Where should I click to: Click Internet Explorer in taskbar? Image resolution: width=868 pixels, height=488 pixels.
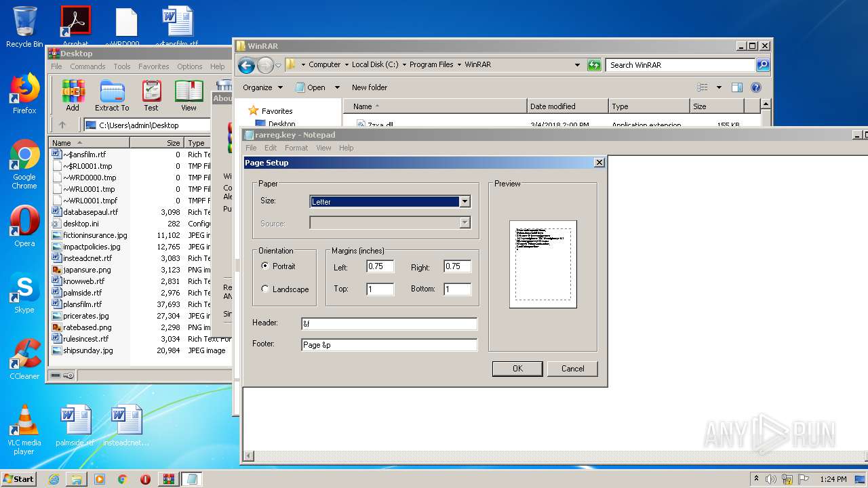(54, 479)
